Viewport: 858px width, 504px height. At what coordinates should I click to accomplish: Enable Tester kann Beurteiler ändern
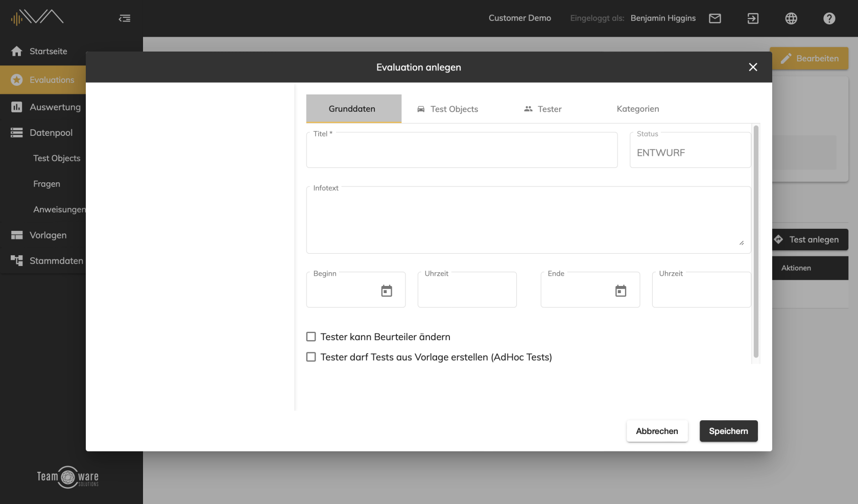311,337
